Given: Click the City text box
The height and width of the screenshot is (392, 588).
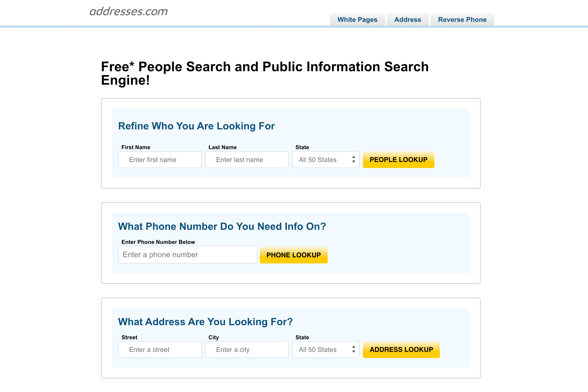Looking at the screenshot, I should 247,349.
